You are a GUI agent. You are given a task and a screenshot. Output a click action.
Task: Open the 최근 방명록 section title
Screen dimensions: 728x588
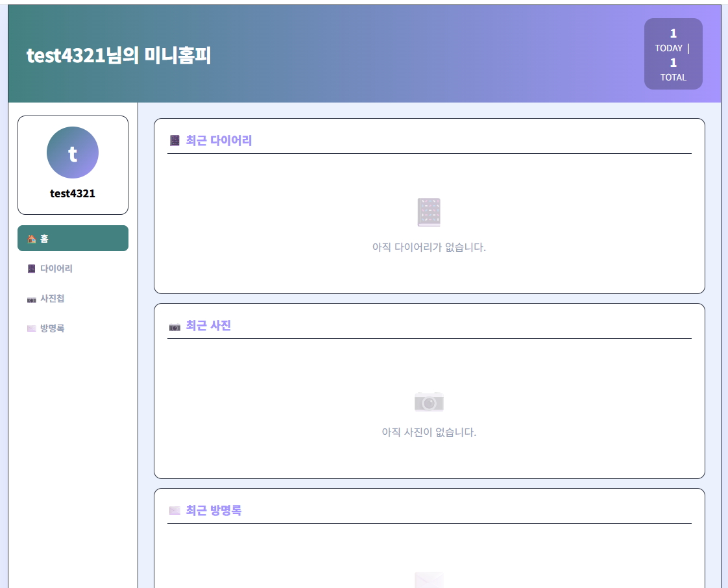[213, 511]
